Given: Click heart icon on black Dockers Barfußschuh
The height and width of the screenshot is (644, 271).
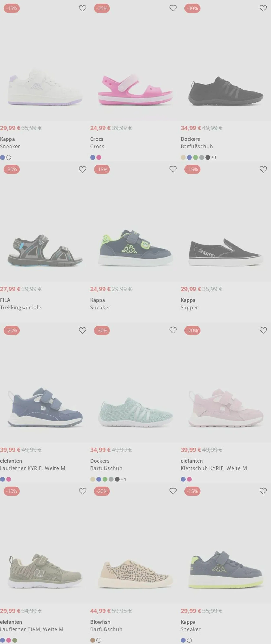Looking at the screenshot, I should tap(263, 8).
